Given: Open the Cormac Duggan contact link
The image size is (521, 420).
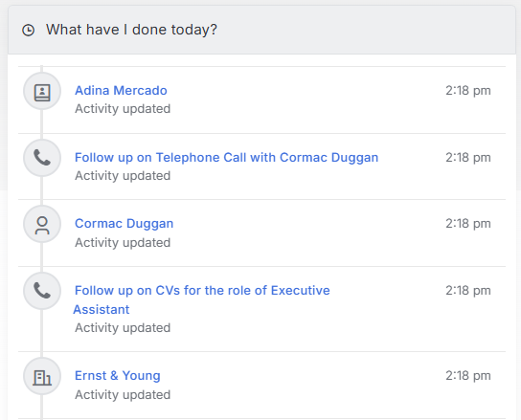Looking at the screenshot, I should pyautogui.click(x=124, y=224).
